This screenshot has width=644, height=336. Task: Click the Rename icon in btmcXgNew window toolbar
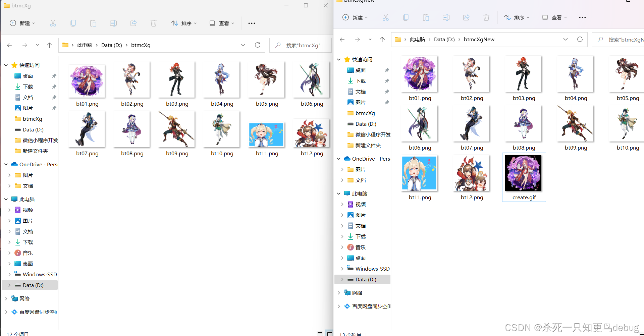[x=446, y=17]
